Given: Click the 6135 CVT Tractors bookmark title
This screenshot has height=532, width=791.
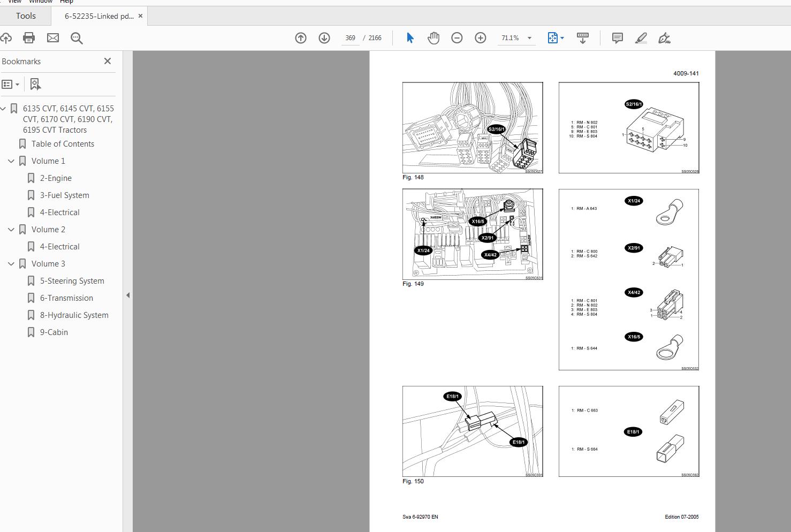Looking at the screenshot, I should pos(69,119).
